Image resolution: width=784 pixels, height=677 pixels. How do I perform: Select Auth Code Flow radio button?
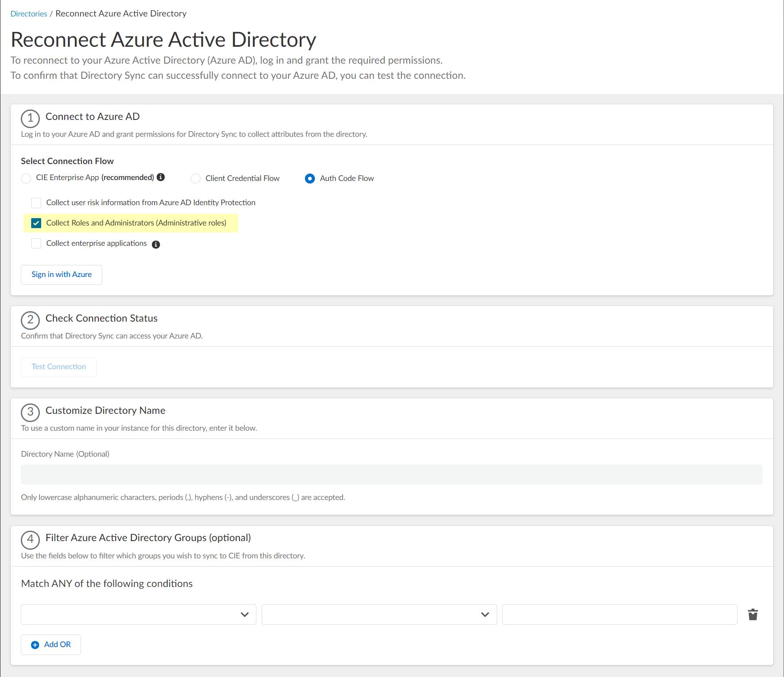tap(310, 178)
